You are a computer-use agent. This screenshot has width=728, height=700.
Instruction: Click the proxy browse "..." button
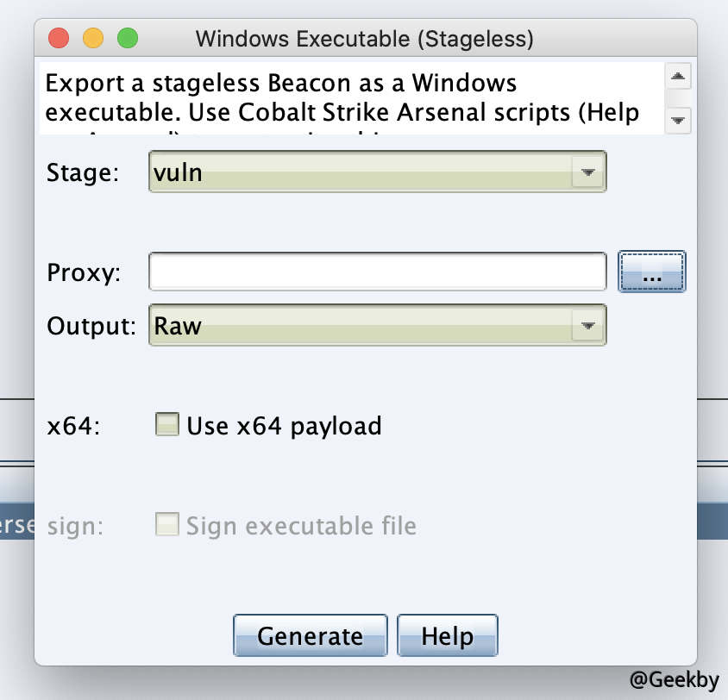pos(651,273)
